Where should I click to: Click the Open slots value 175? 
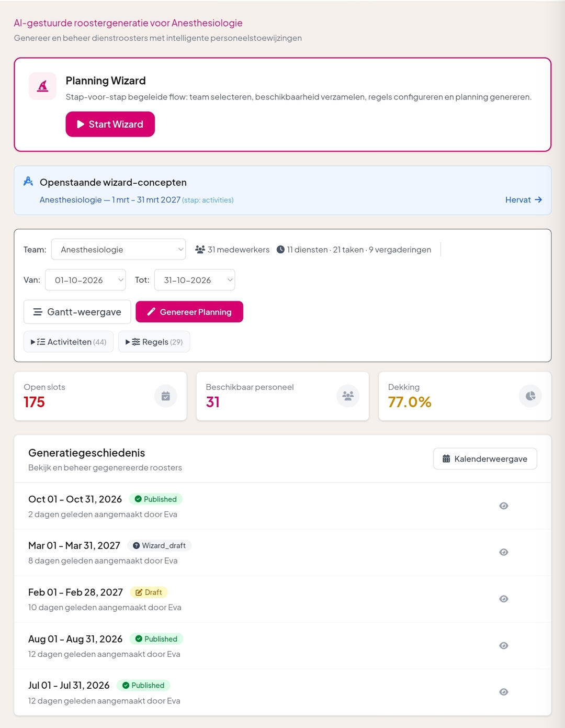pyautogui.click(x=34, y=402)
